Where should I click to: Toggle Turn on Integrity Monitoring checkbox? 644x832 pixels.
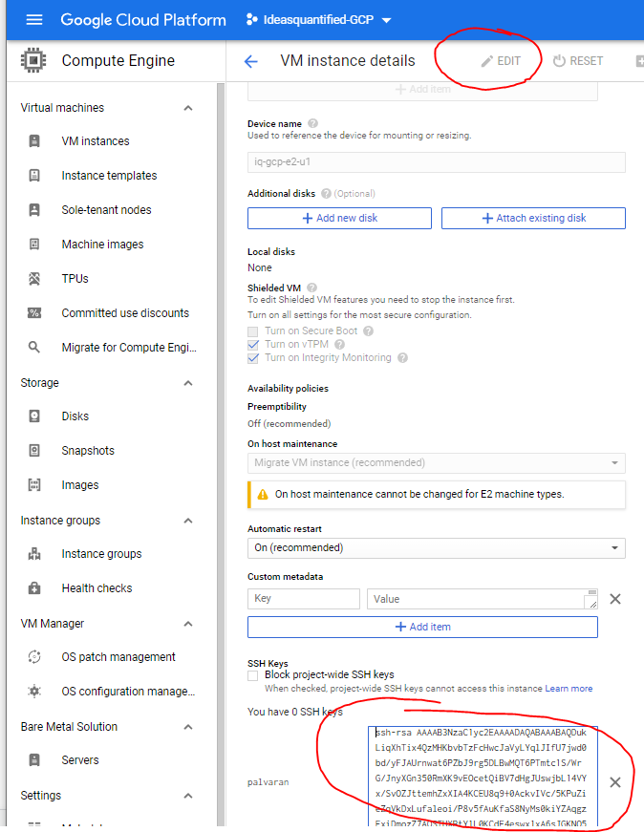click(252, 358)
